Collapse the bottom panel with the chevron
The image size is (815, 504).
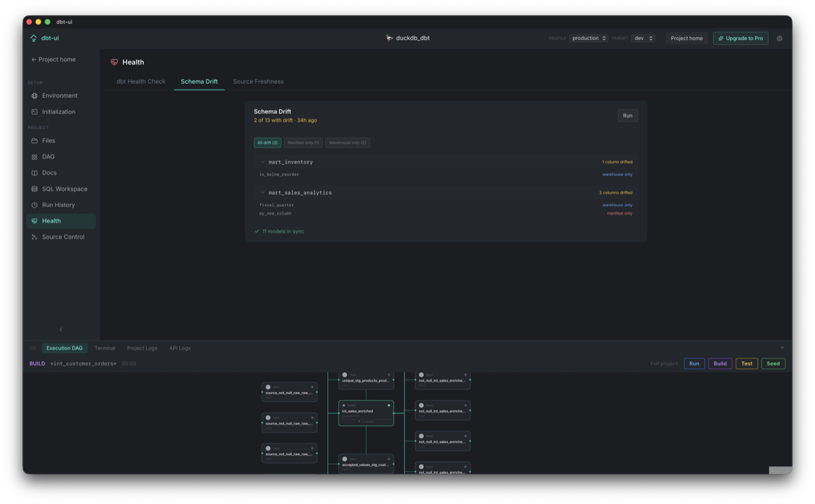click(x=782, y=348)
